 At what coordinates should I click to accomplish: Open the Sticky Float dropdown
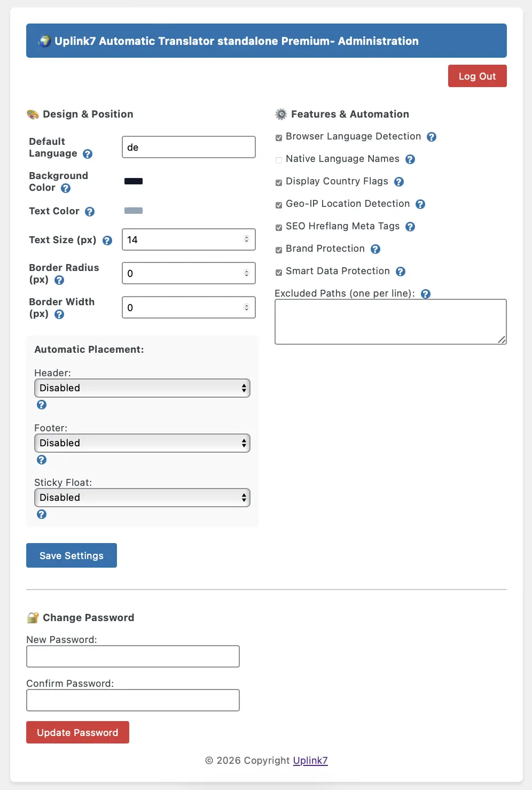pos(142,498)
